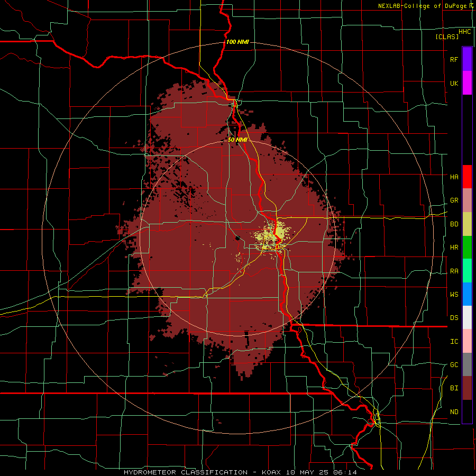Image resolution: width=476 pixels, height=476 pixels.
Task: Click the ND black legend swatch
Action: click(x=467, y=411)
